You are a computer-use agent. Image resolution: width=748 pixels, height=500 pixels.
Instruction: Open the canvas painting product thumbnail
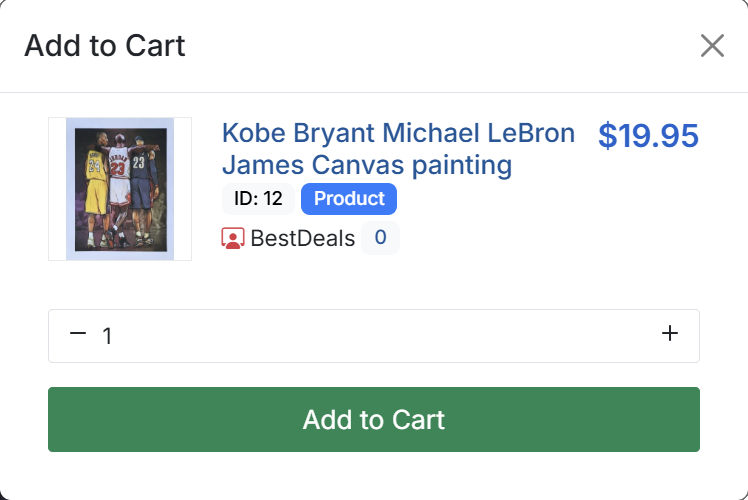point(120,189)
